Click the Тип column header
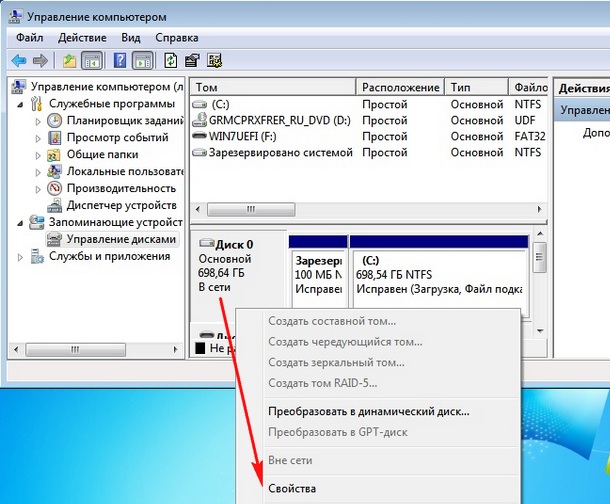Image resolution: width=610 pixels, height=504 pixels. (x=477, y=87)
